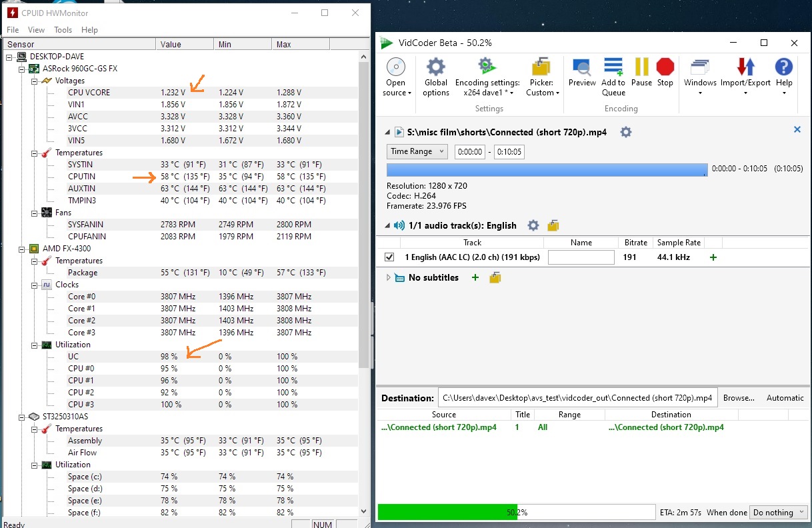Collapse the ST3250310AS drive node
This screenshot has height=528, width=812.
(x=22, y=417)
